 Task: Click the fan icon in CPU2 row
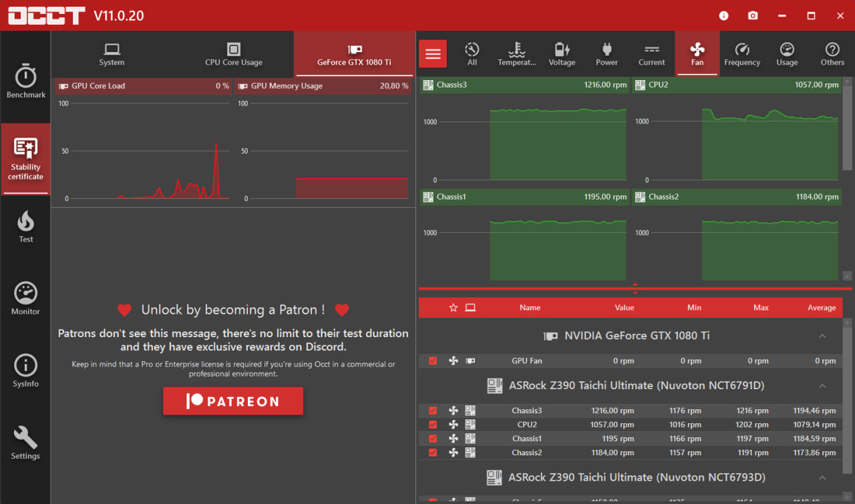tap(454, 425)
